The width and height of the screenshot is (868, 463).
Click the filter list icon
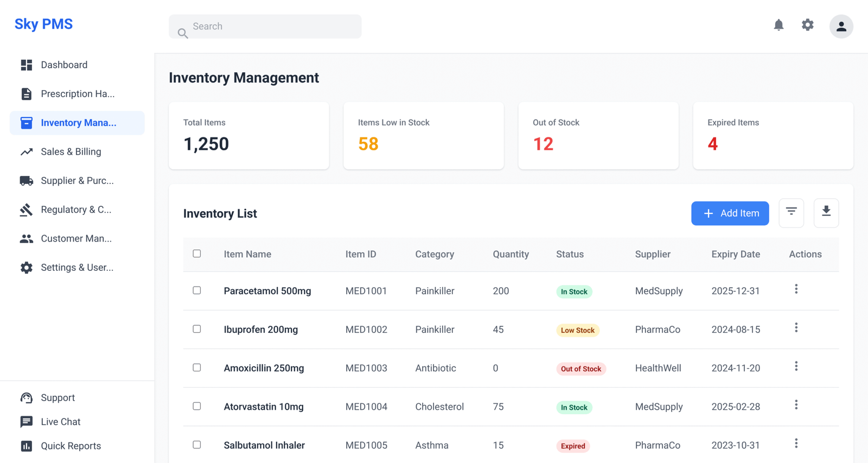pos(791,213)
